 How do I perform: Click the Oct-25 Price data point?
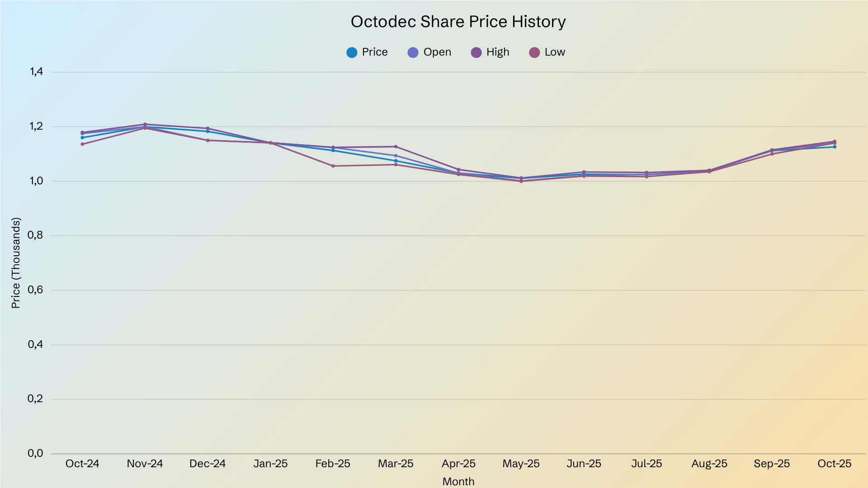(x=835, y=147)
